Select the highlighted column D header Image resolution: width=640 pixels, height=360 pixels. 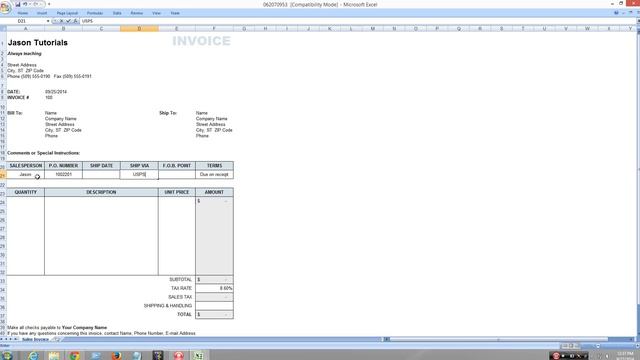click(139, 29)
